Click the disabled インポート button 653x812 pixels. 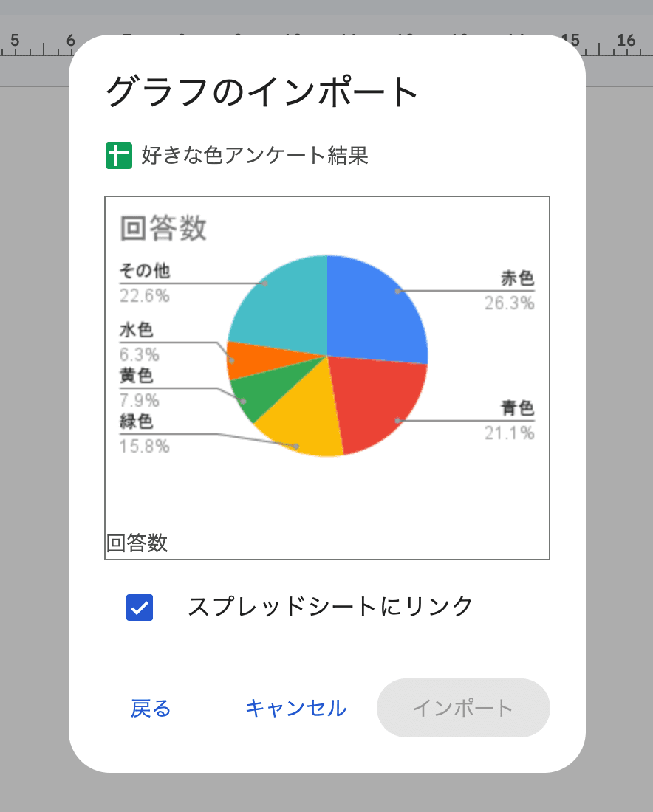tap(463, 708)
